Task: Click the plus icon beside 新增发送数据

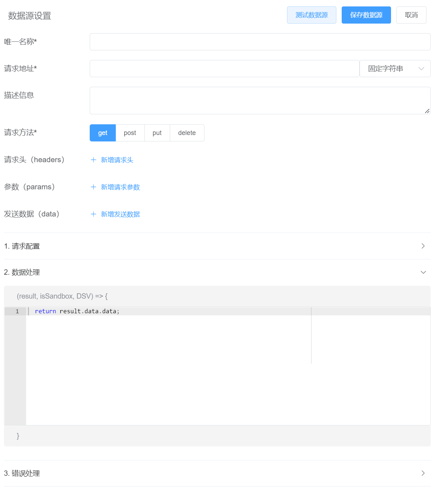Action: pyautogui.click(x=93, y=214)
